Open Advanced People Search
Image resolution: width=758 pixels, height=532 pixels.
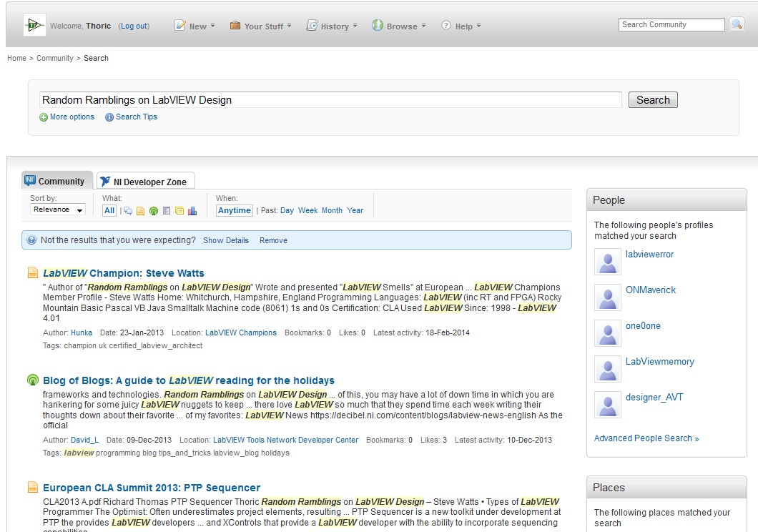646,438
